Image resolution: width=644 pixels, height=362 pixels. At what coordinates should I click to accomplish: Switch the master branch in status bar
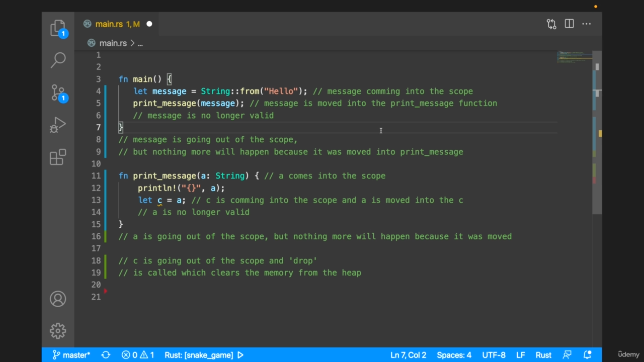coord(71,355)
